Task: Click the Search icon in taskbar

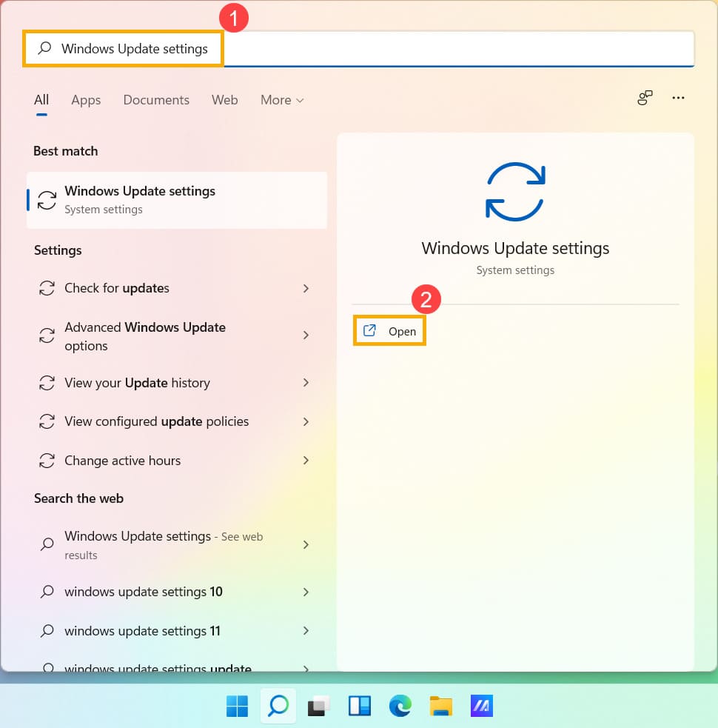Action: 278,707
